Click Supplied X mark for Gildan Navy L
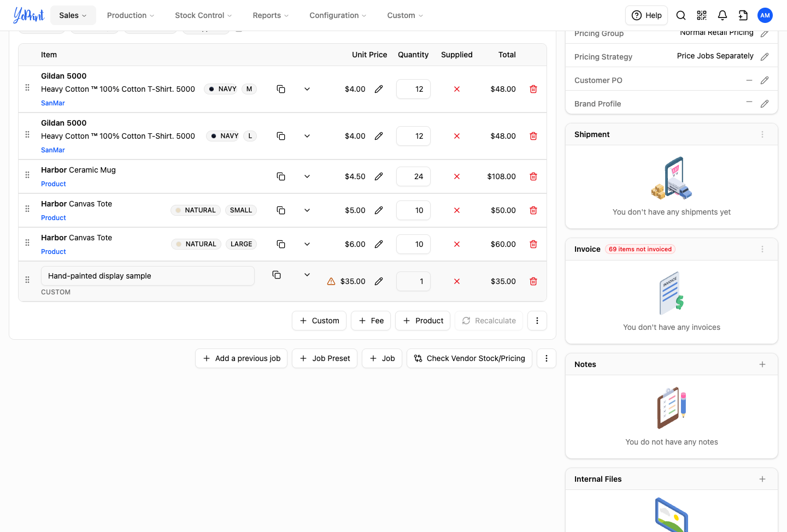 (x=457, y=136)
